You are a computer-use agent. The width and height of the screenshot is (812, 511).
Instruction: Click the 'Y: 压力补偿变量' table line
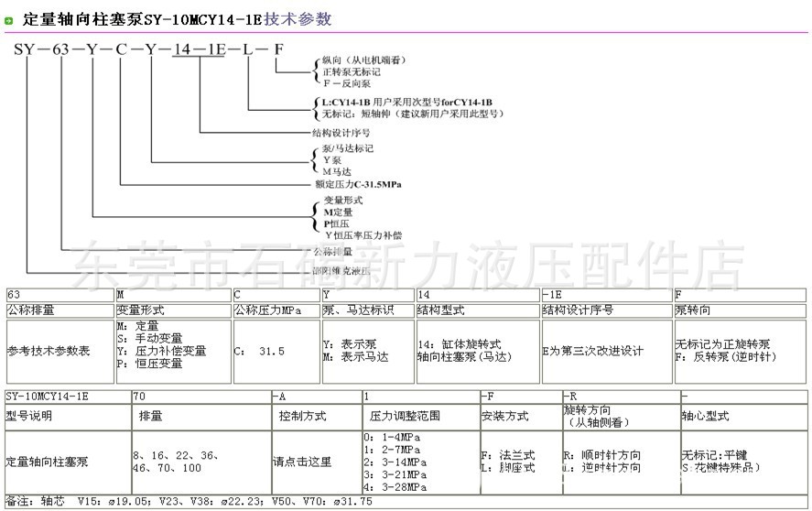pos(161,351)
